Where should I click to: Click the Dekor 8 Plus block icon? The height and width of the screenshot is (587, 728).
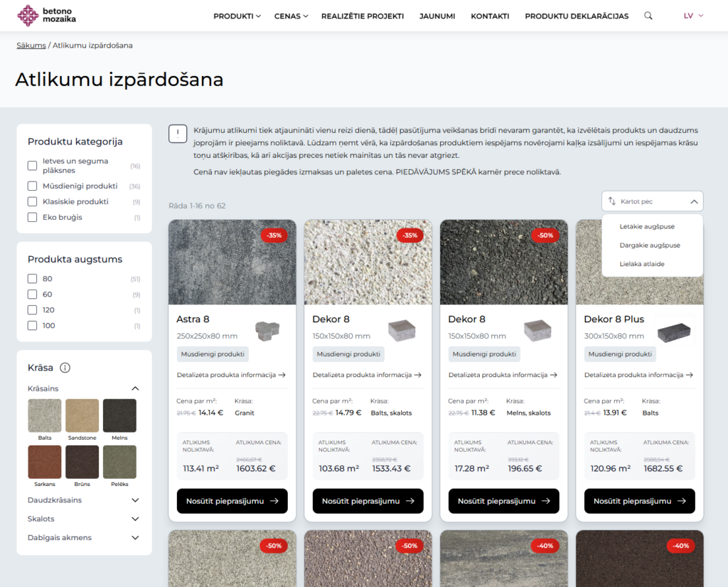point(674,332)
